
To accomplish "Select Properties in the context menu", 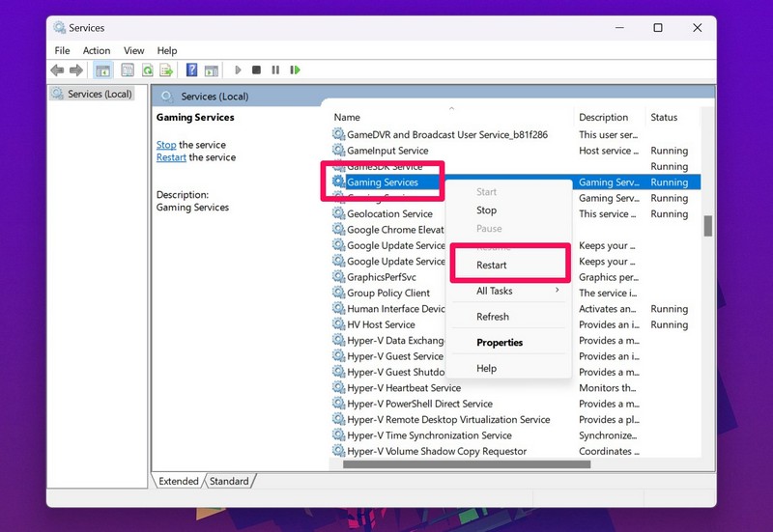I will [500, 342].
